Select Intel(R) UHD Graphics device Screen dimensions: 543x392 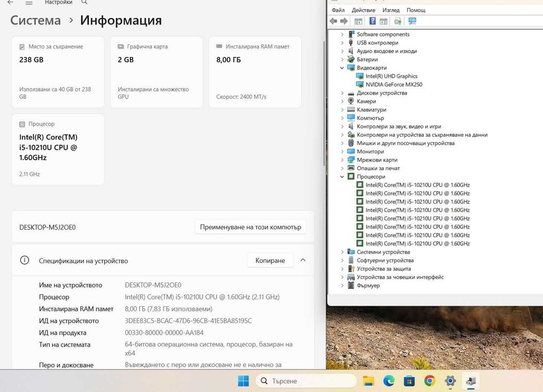391,76
